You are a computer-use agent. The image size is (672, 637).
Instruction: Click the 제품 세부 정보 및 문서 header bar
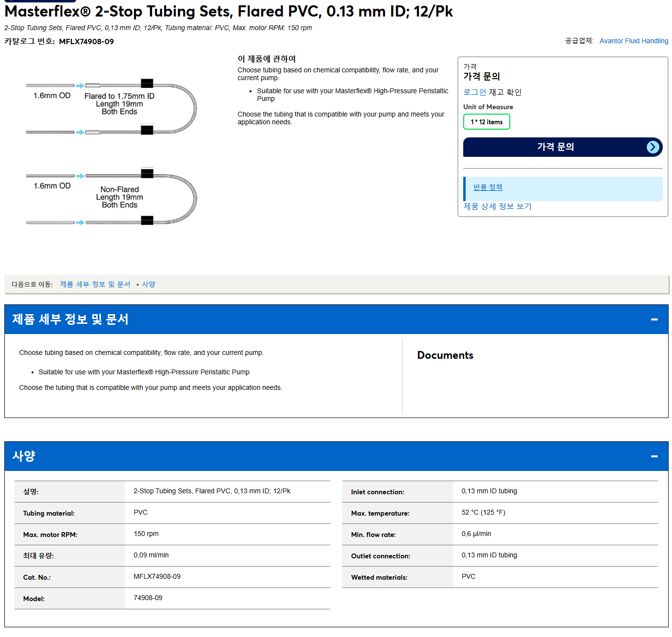(x=336, y=319)
